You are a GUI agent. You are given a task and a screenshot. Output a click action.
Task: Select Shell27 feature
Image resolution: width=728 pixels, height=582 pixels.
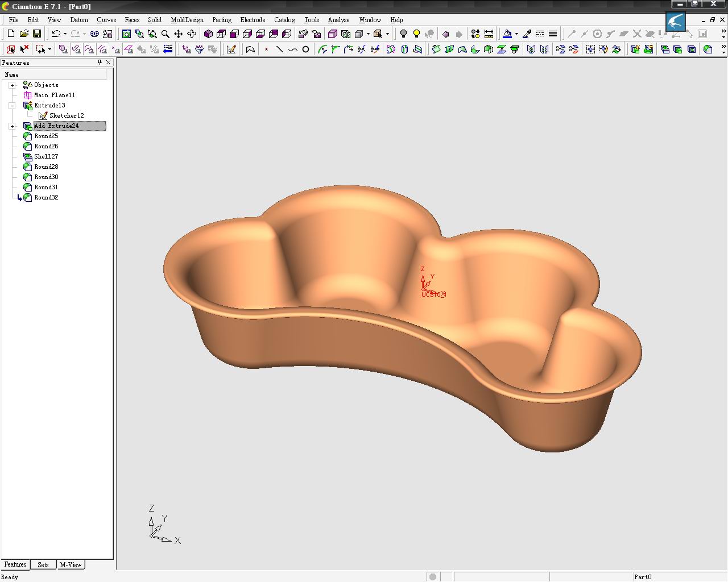tap(46, 157)
